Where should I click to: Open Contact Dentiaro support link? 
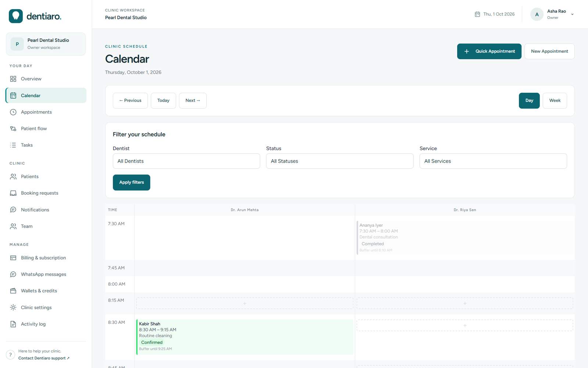click(x=44, y=358)
